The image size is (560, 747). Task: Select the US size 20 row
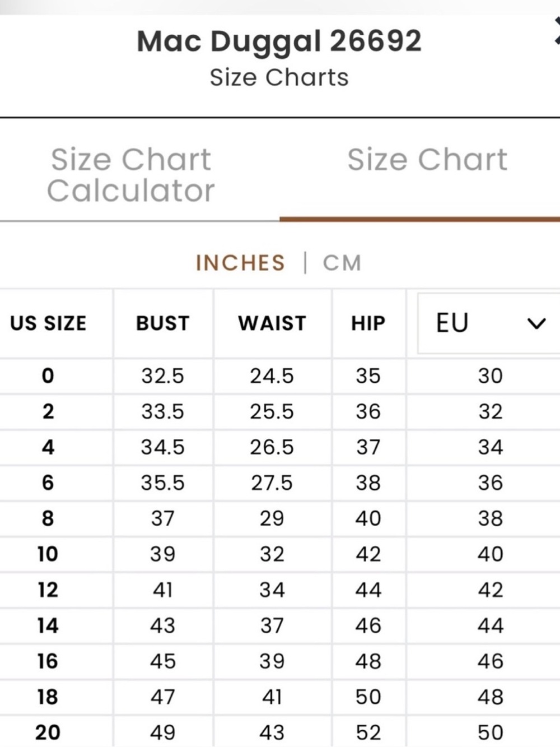tap(280, 732)
